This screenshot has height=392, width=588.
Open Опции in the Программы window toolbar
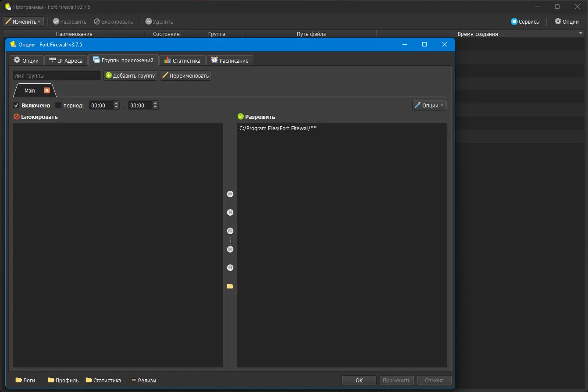coord(567,21)
